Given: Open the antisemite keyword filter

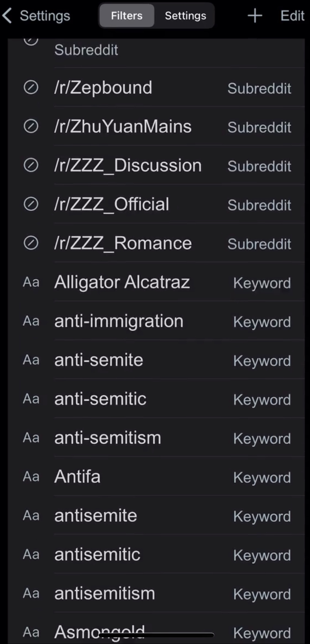Looking at the screenshot, I should point(156,516).
